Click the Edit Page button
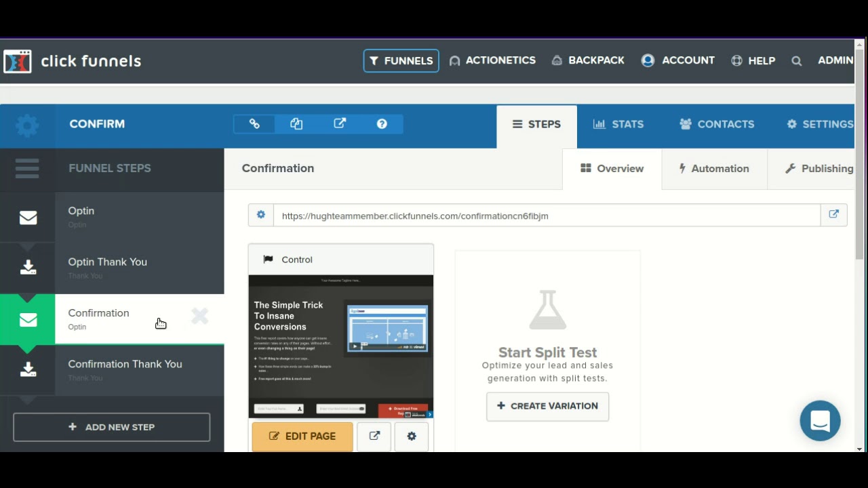Image resolution: width=868 pixels, height=488 pixels. coord(302,436)
